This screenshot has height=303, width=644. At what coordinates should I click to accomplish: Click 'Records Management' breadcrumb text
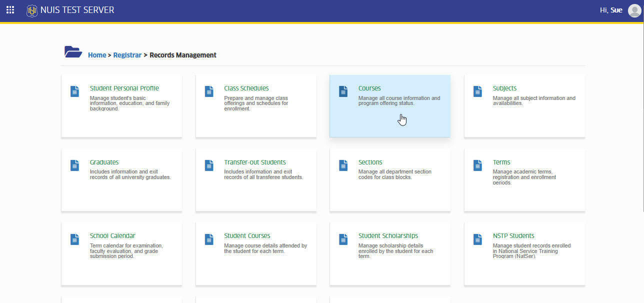[183, 55]
